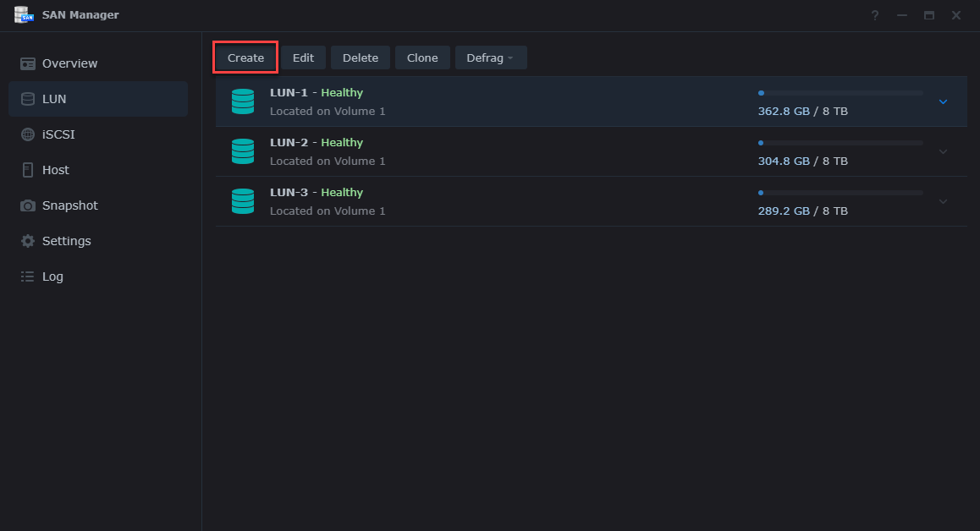The width and height of the screenshot is (980, 531).
Task: Click the LUN-1 database icon
Action: 243,101
